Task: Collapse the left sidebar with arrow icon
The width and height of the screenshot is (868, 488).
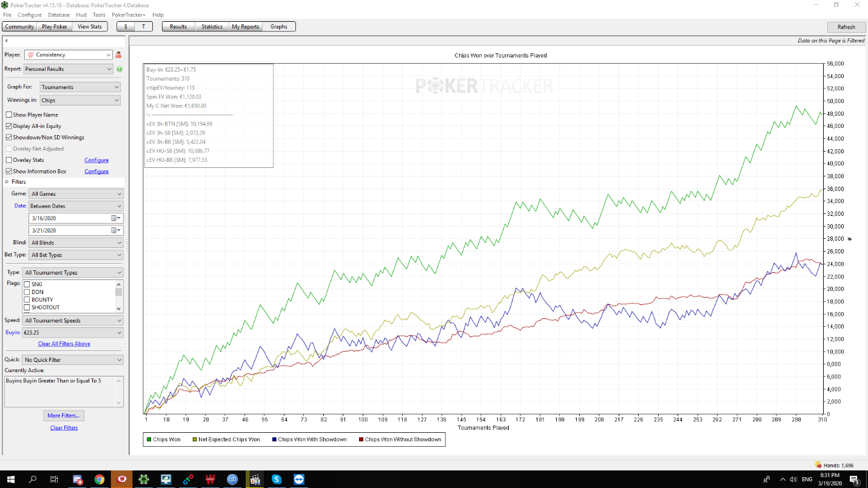Action: (x=5, y=41)
